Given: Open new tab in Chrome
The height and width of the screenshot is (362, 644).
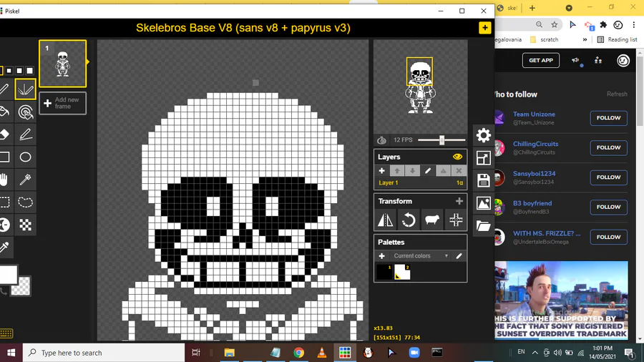Looking at the screenshot, I should (x=532, y=8).
